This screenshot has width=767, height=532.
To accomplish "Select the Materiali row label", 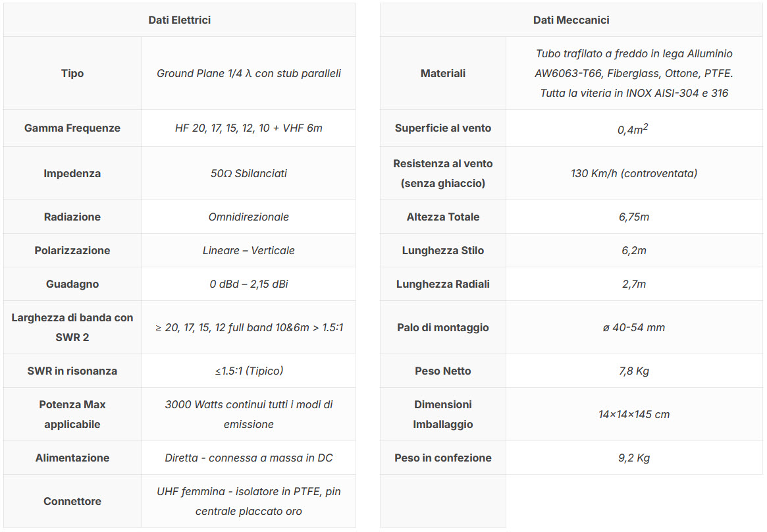I will [443, 73].
